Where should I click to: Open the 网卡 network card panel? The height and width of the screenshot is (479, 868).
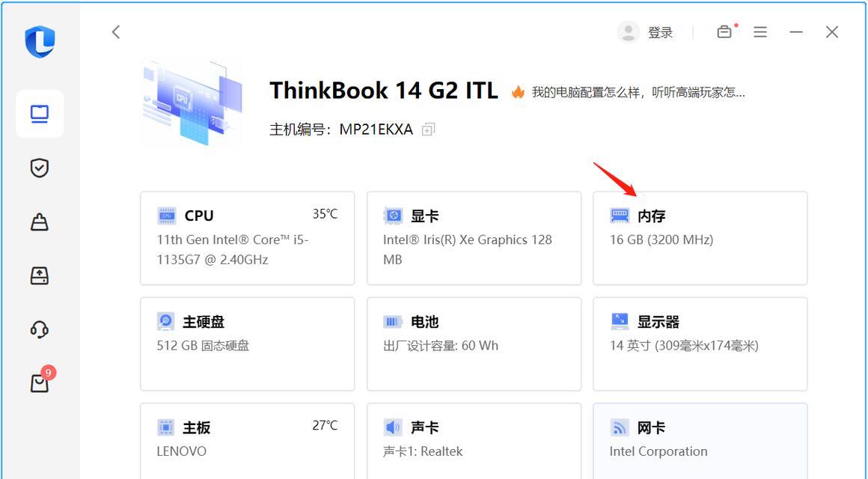[x=700, y=441]
